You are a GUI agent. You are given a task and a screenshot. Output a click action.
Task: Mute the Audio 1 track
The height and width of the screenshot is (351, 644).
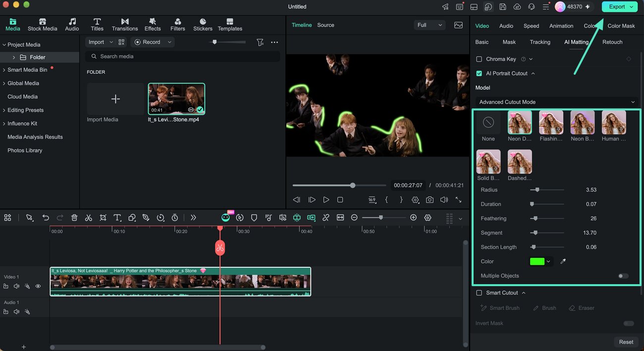[16, 311]
